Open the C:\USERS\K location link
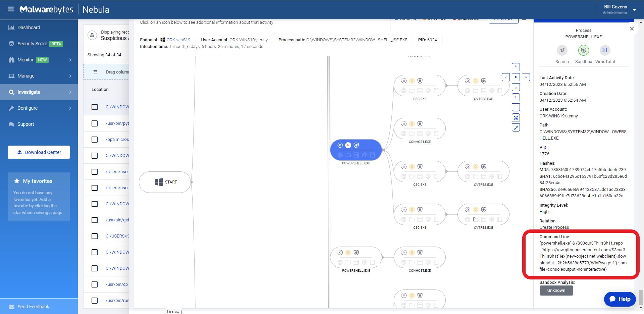 (x=117, y=236)
